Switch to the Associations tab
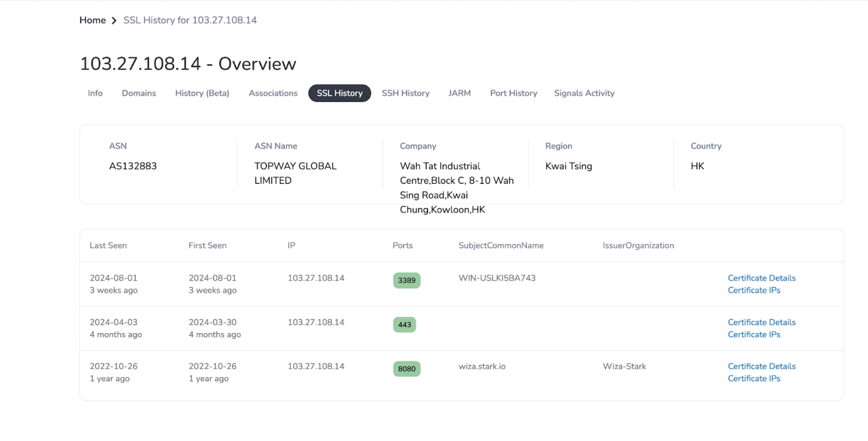Viewport: 868px width, 441px height. pyautogui.click(x=273, y=93)
